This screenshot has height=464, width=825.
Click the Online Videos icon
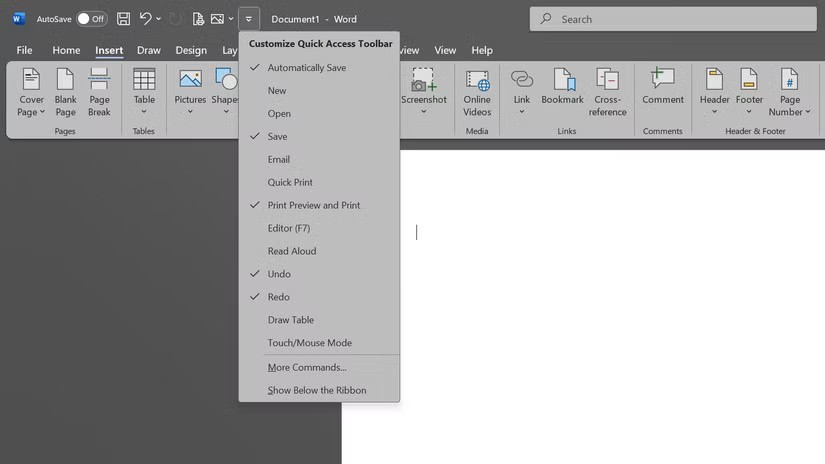pyautogui.click(x=477, y=92)
